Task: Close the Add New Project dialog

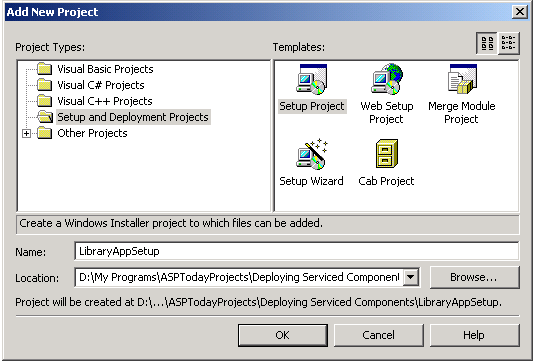Action: point(520,12)
